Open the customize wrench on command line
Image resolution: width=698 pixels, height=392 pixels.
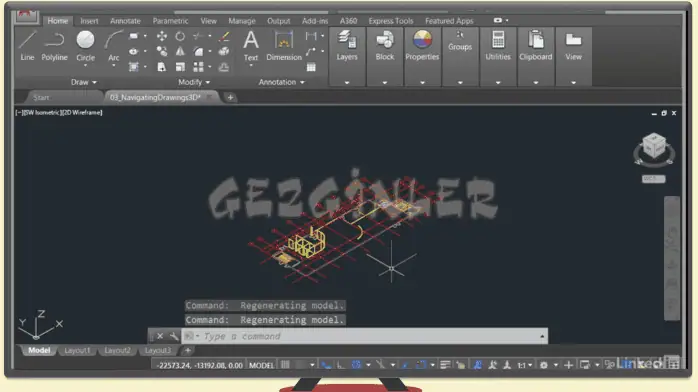coord(174,336)
